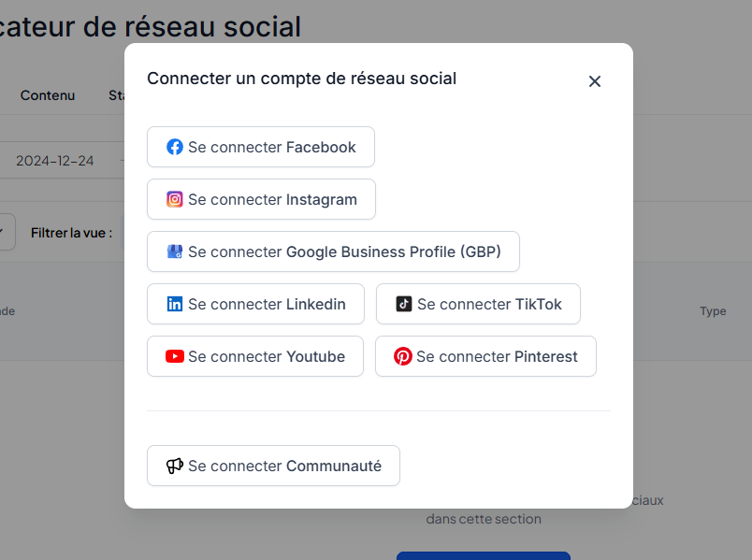752x560 pixels.
Task: Click the 'Se connecter Communauté' text
Action: click(285, 466)
